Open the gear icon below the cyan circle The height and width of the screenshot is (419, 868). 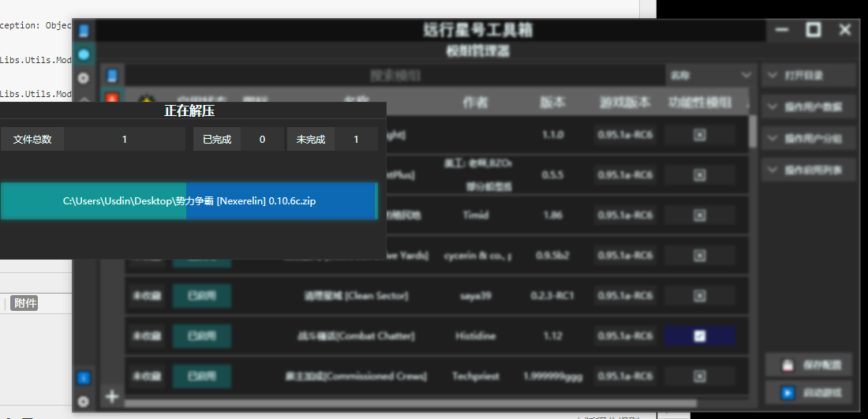[83, 77]
